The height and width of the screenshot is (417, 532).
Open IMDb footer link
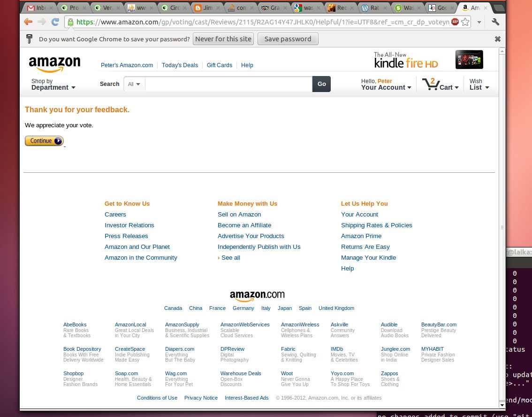tap(337, 349)
